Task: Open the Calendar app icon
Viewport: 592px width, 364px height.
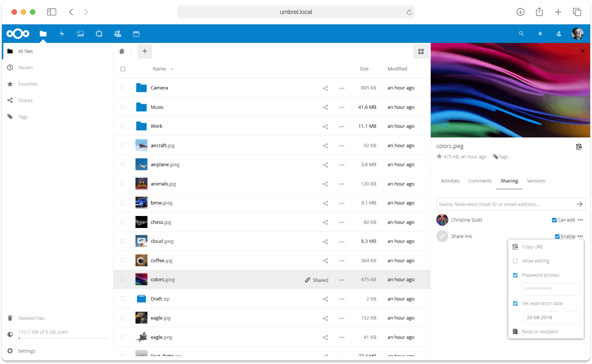Action: click(x=136, y=34)
